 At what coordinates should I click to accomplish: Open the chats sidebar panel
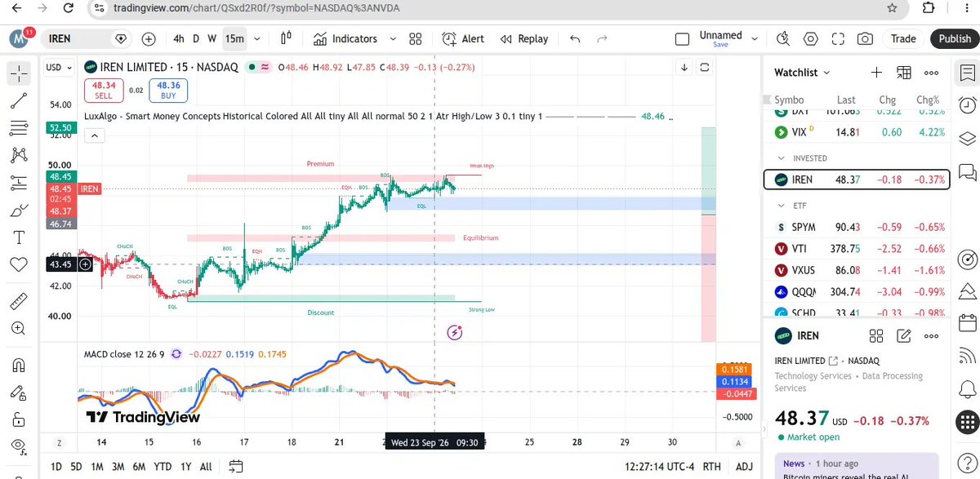[x=968, y=172]
